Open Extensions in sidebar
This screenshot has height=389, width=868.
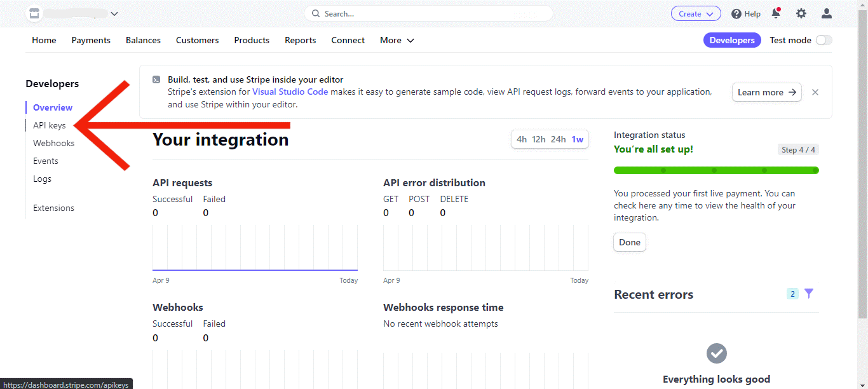(54, 208)
